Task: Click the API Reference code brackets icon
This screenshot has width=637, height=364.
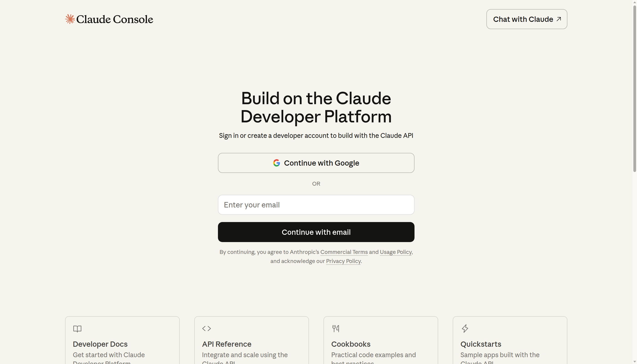Action: (x=207, y=328)
